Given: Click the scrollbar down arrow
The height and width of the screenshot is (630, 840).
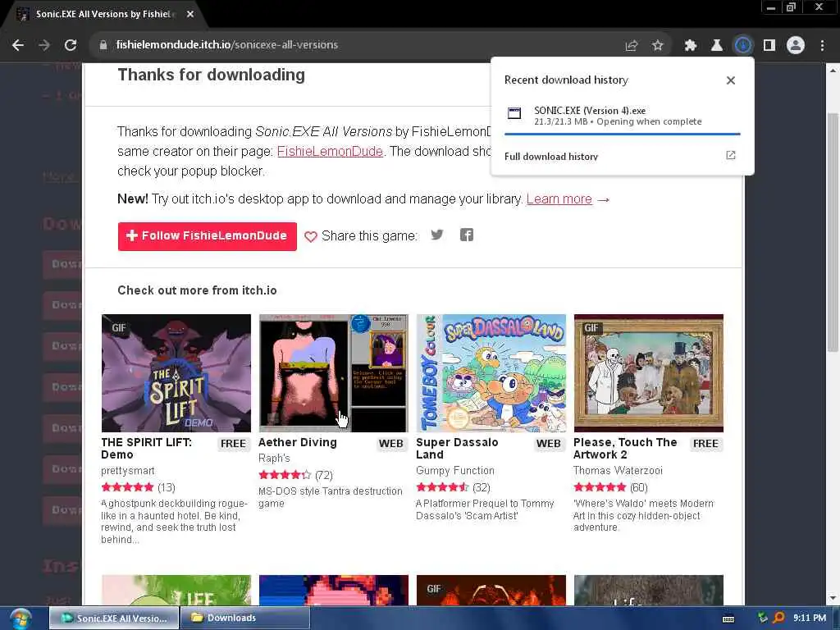Looking at the screenshot, I should (833, 599).
